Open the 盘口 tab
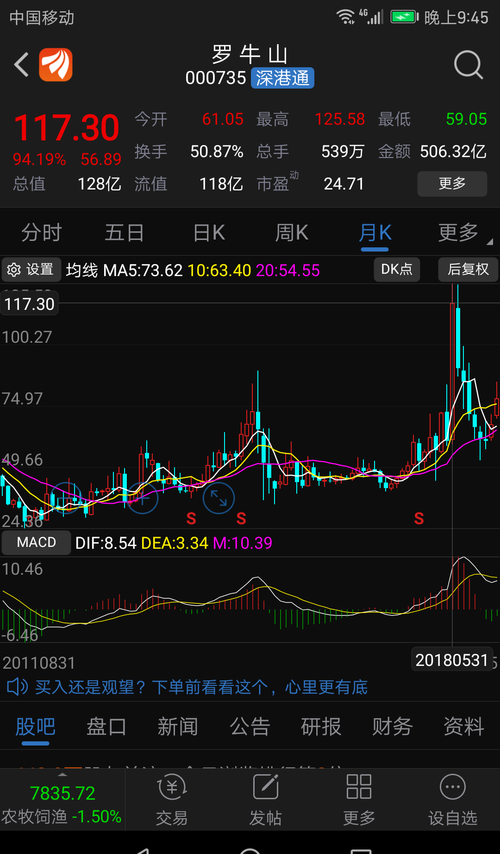Image resolution: width=500 pixels, height=854 pixels. pos(106,727)
